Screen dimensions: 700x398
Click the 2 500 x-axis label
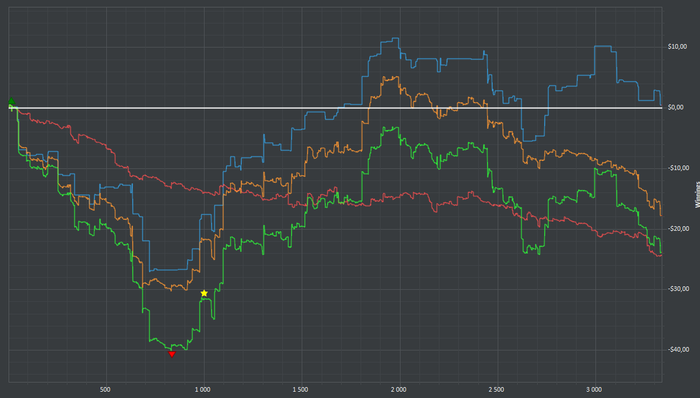click(x=496, y=390)
